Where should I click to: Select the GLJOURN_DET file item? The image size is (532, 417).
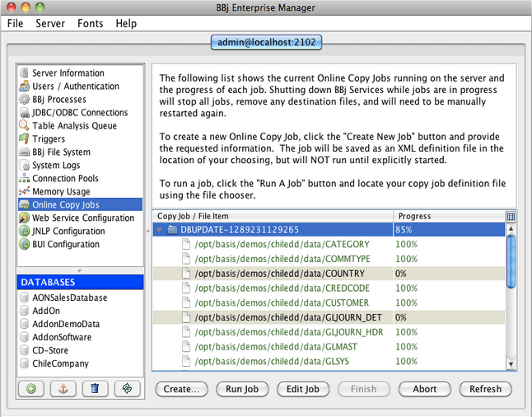(329, 317)
